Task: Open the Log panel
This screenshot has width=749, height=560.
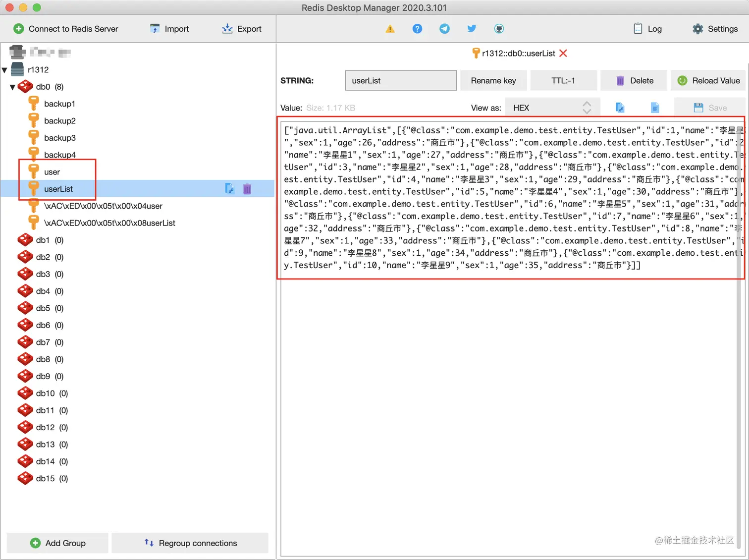Action: point(647,29)
